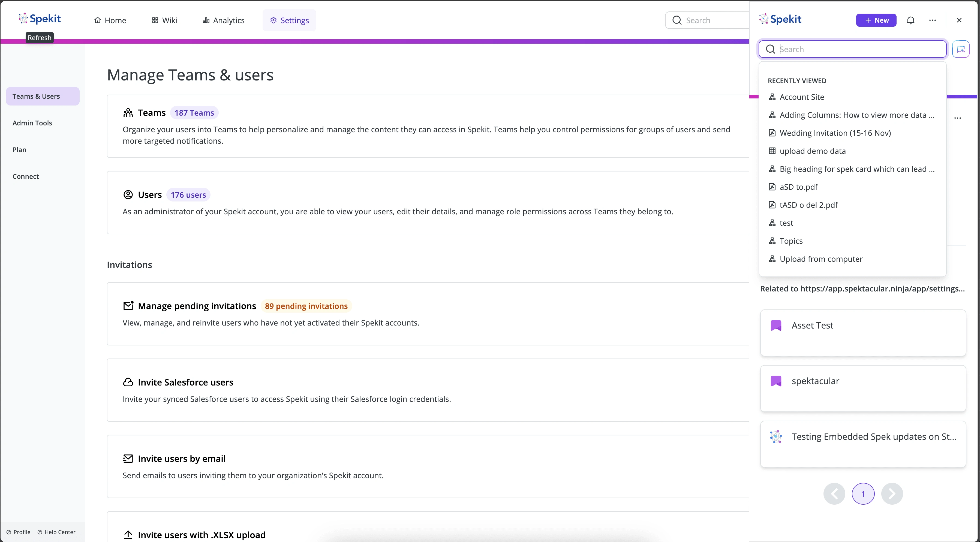The width and height of the screenshot is (980, 542).
Task: Click the Wedding Invitation PDF icon
Action: pyautogui.click(x=772, y=133)
